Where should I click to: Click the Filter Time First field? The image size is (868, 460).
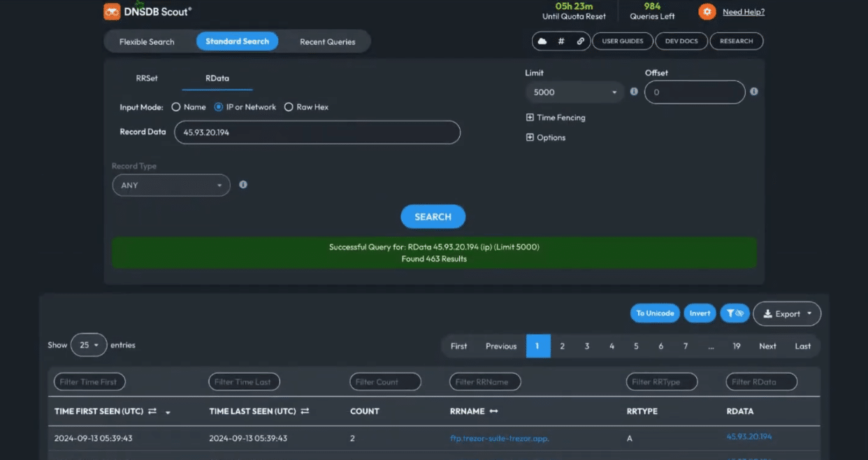[x=89, y=382]
